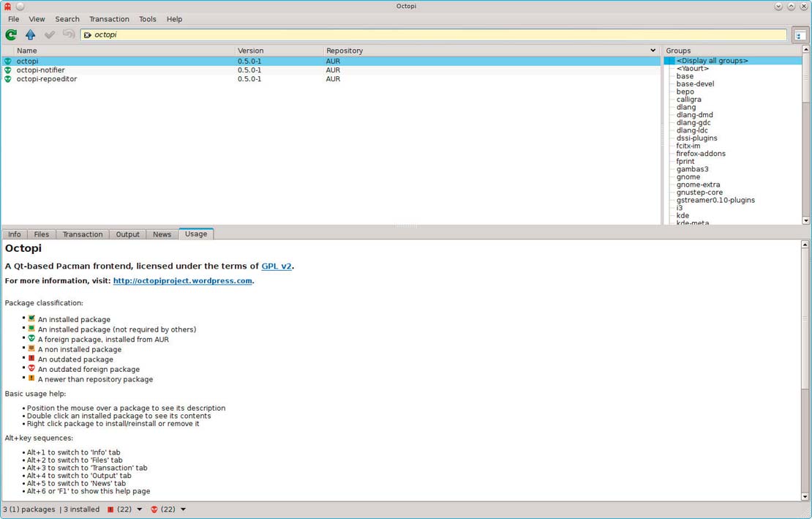Click the red outdated packages icon in the status bar
The height and width of the screenshot is (519, 812).
(110, 509)
